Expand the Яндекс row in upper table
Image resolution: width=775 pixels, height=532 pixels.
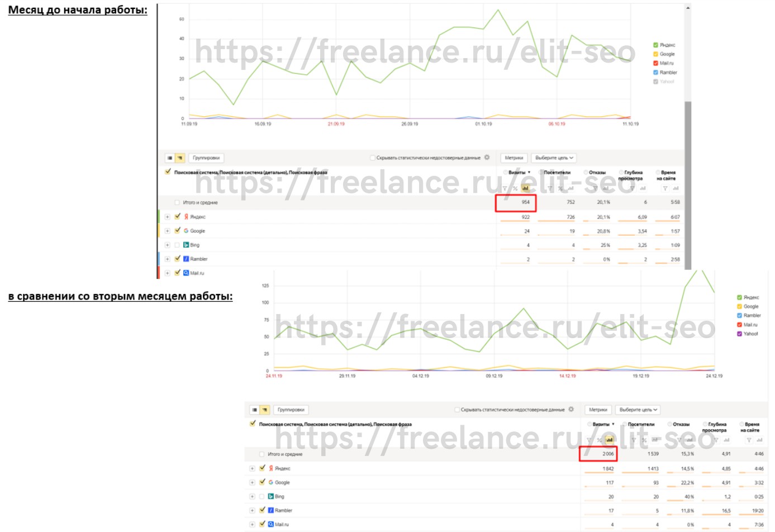point(167,217)
